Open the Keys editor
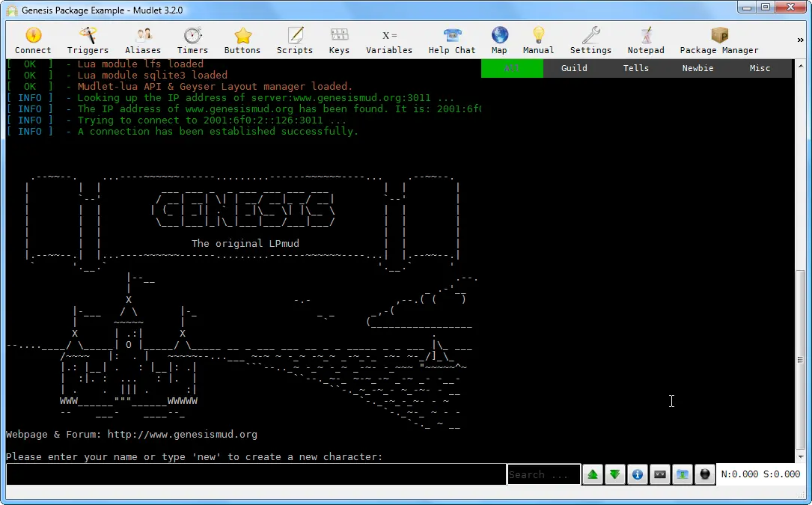812x505 pixels. 339,41
